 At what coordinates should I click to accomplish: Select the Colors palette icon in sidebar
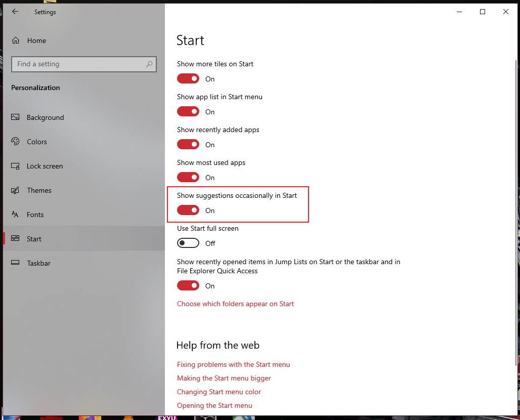16,142
